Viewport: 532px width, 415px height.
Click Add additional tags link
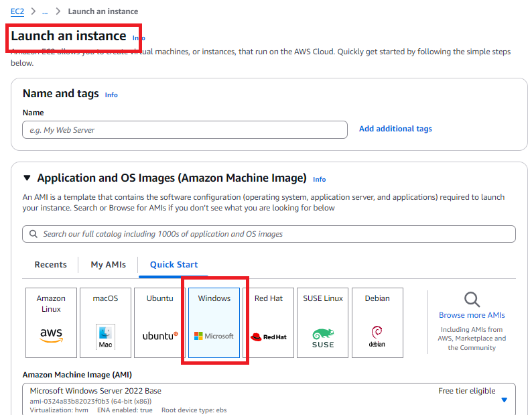pyautogui.click(x=395, y=129)
